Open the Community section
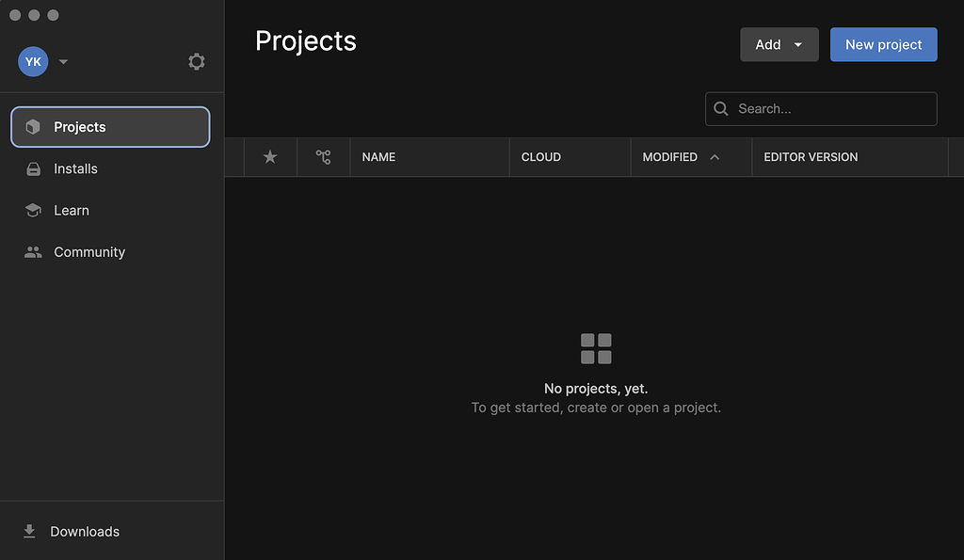The height and width of the screenshot is (560, 964). pos(89,252)
